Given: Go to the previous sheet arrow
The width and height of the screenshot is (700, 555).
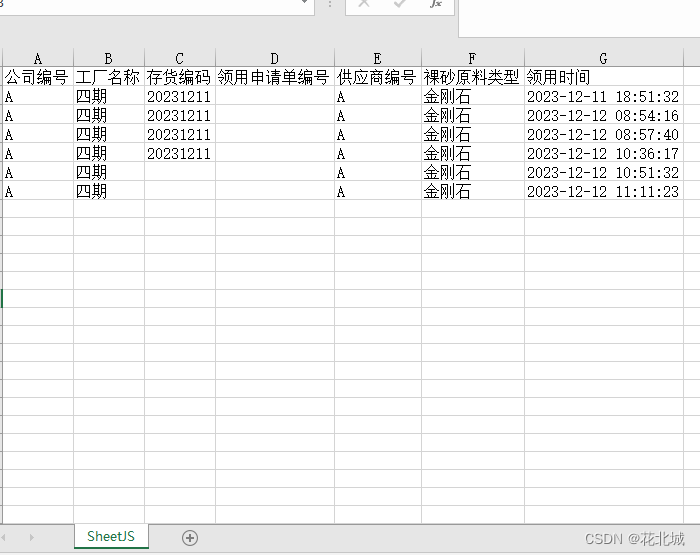Looking at the screenshot, I should [x=4, y=537].
